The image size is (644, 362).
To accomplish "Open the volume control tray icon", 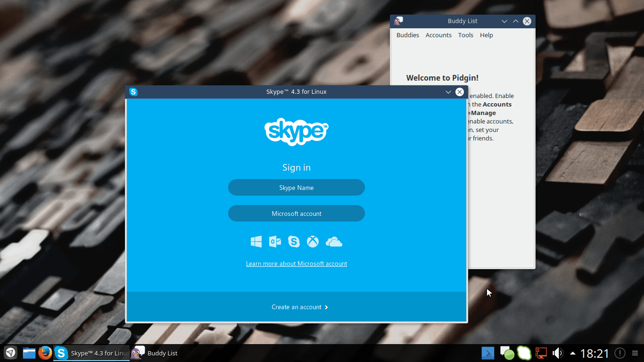I will click(x=558, y=353).
